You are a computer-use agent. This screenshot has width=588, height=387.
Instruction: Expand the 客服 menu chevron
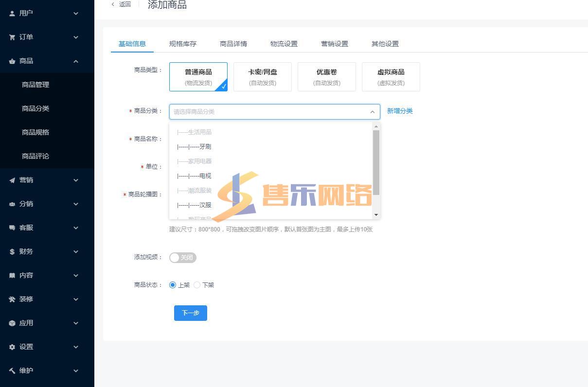[76, 228]
